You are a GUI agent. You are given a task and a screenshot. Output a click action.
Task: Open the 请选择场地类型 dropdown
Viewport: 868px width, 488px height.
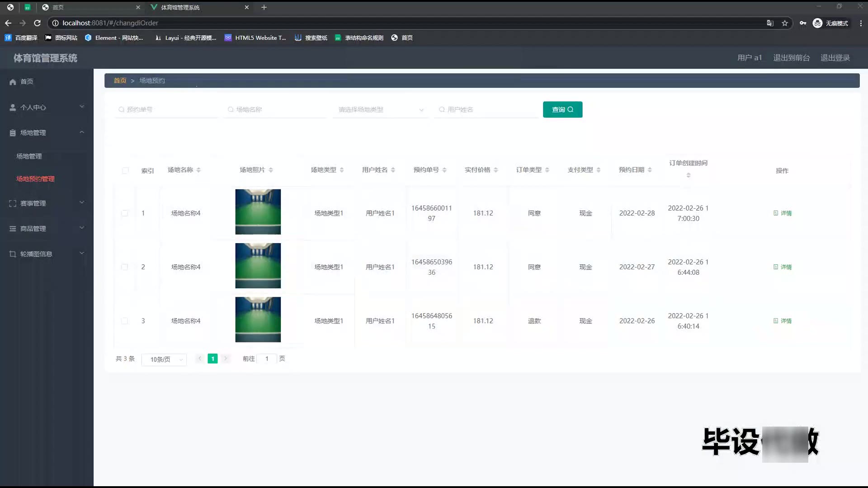pyautogui.click(x=381, y=110)
